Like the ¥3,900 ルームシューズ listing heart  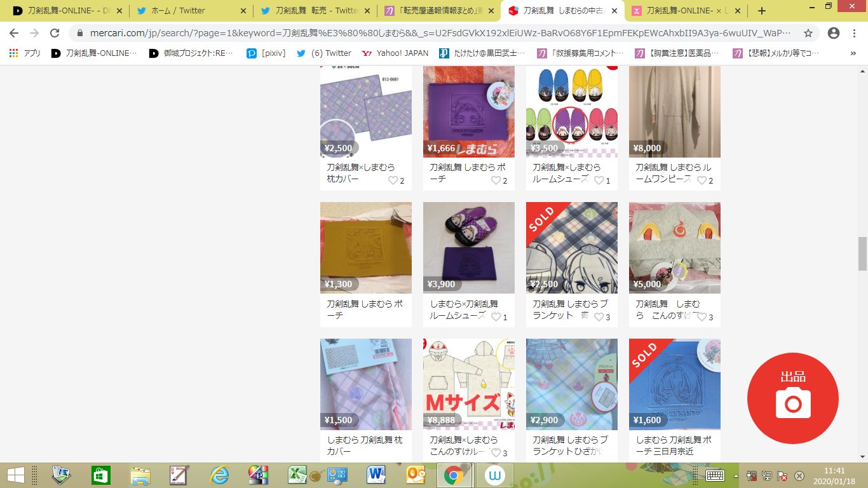[496, 317]
